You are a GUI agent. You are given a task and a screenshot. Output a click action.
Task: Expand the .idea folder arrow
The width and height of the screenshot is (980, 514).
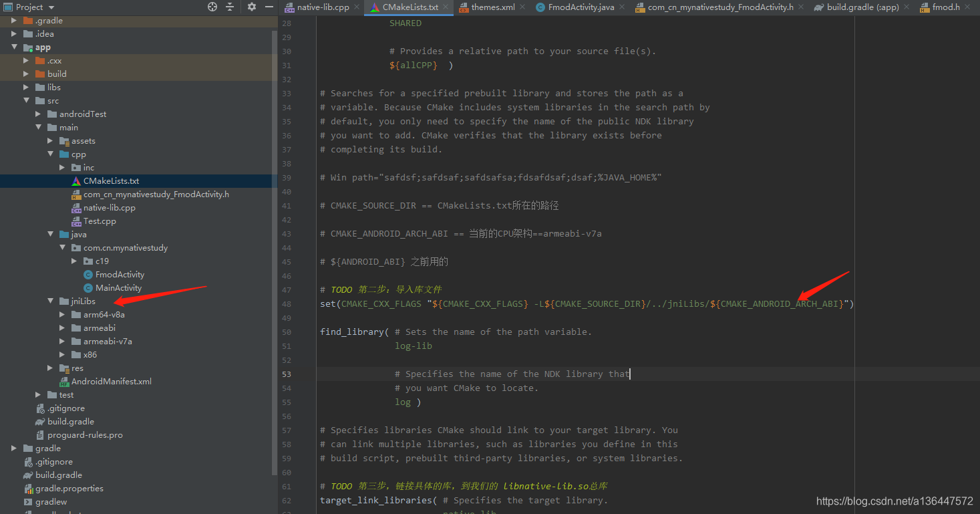click(14, 34)
